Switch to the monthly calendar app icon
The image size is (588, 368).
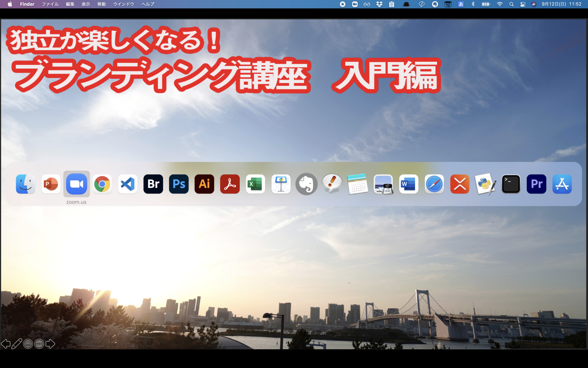(358, 184)
